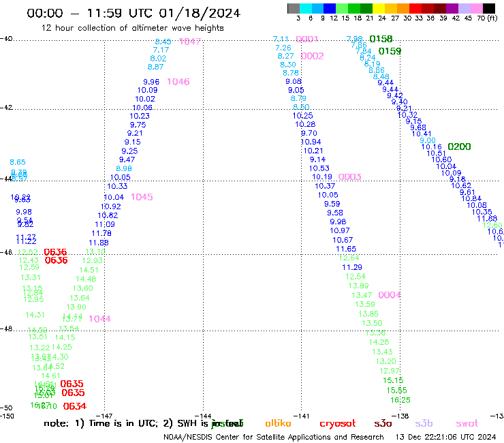504x443 pixels.
Task: Click the green time stamp 0158
Action: (x=381, y=39)
